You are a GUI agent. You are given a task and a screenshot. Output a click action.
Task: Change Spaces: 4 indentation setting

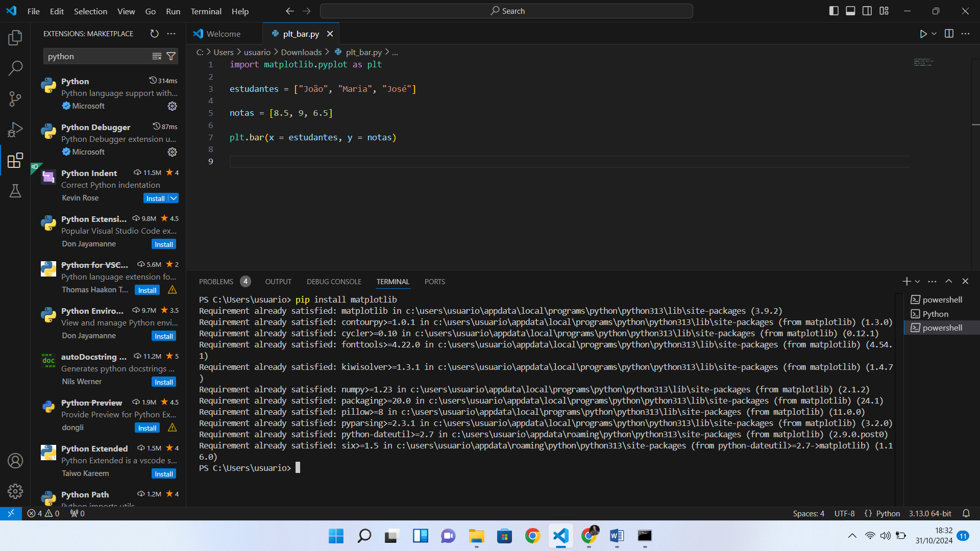point(808,513)
